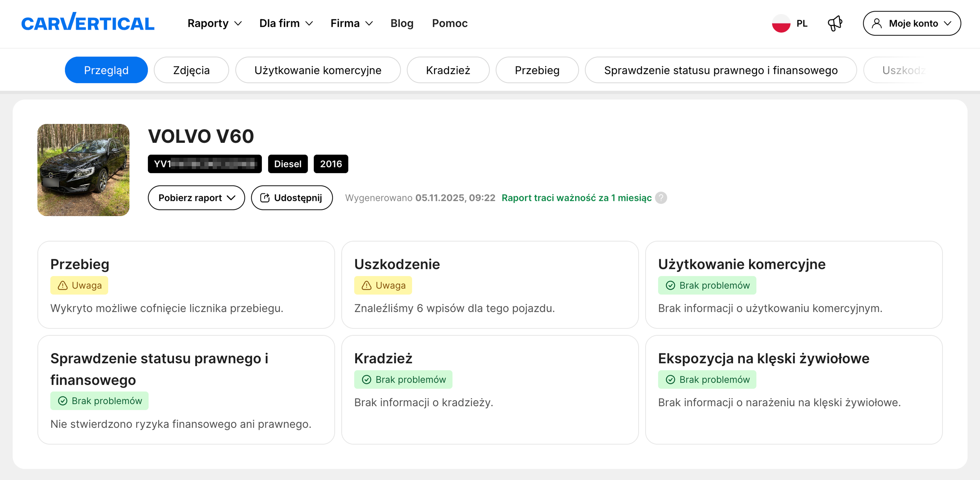Click the Polish flag language icon
The height and width of the screenshot is (480, 980).
[781, 23]
